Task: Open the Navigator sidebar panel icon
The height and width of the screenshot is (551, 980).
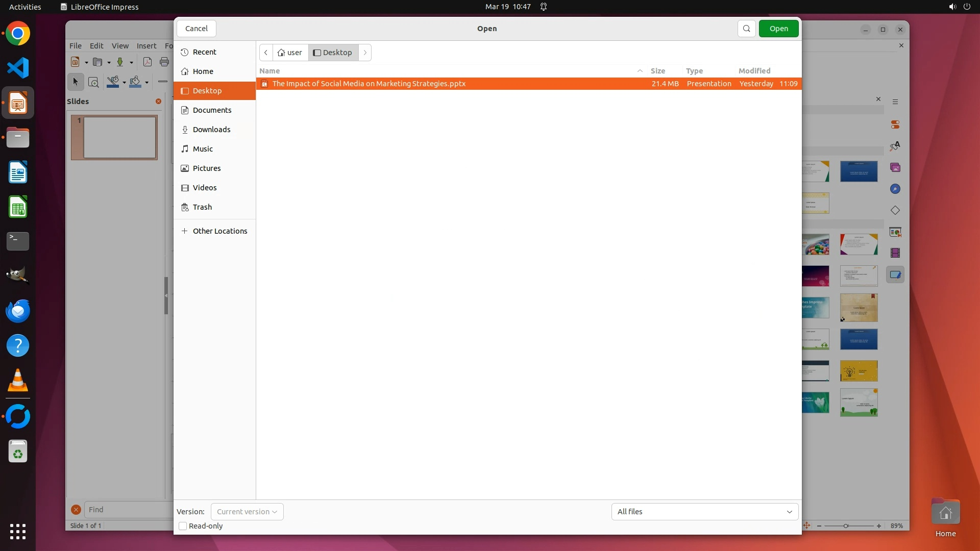Action: 895,189
